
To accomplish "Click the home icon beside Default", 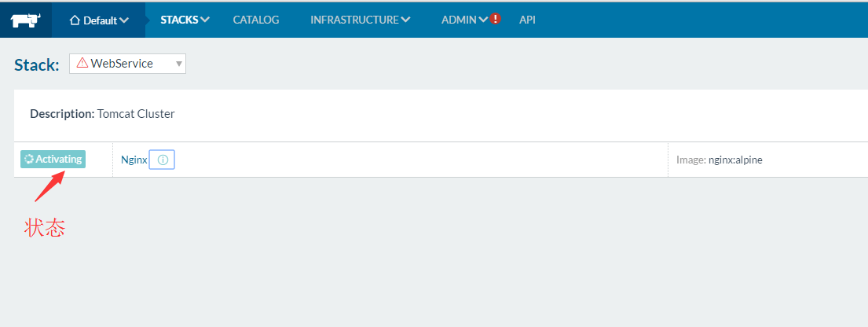I will click(75, 20).
